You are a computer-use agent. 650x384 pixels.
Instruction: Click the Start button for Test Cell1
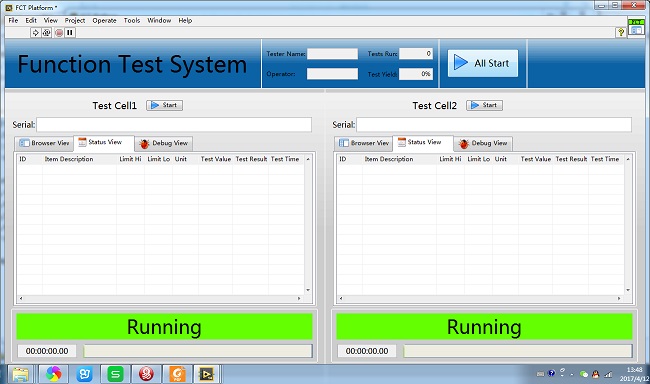pos(164,105)
